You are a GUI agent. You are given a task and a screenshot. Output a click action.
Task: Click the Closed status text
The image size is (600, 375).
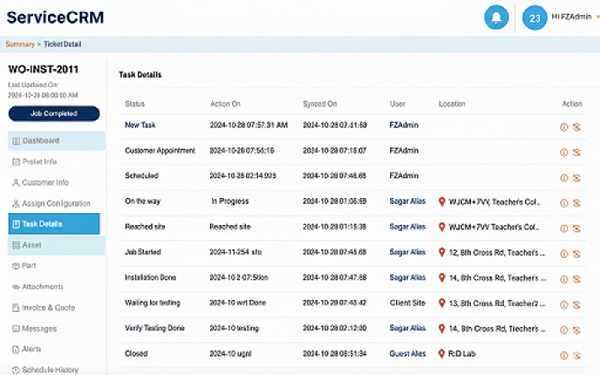coord(136,354)
